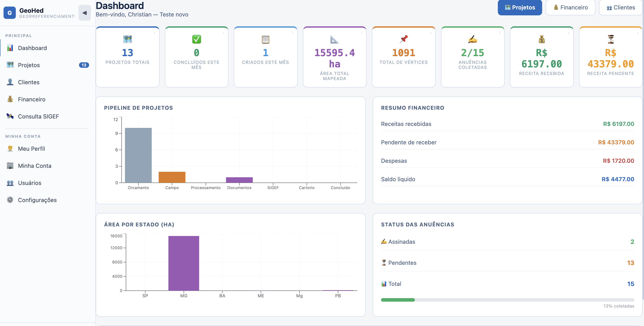Click the Projetos button at top
The width and height of the screenshot is (644, 326).
tap(520, 7)
